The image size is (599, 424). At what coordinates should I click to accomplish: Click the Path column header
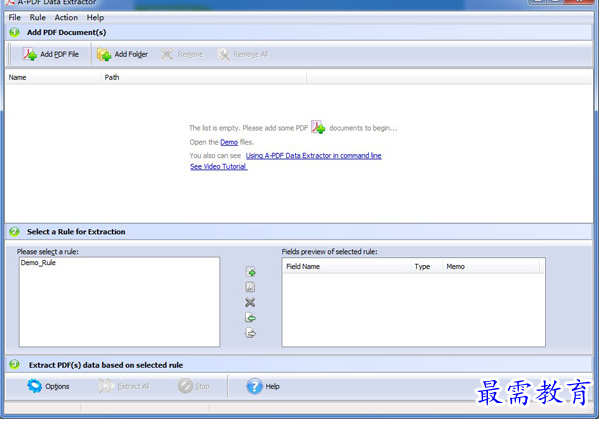204,77
